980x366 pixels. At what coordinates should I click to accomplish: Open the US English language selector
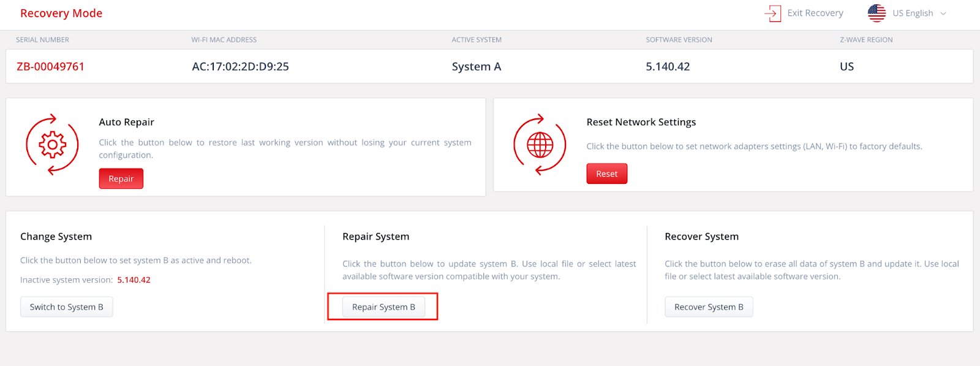(907, 13)
